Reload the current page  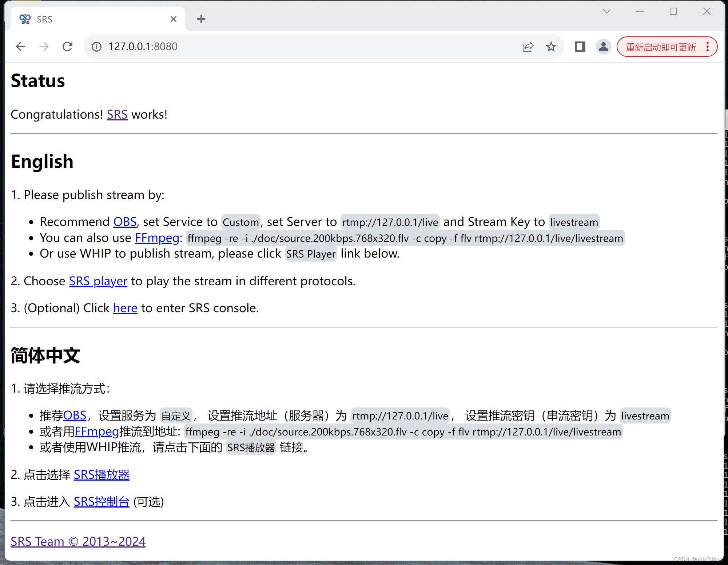pyautogui.click(x=68, y=47)
